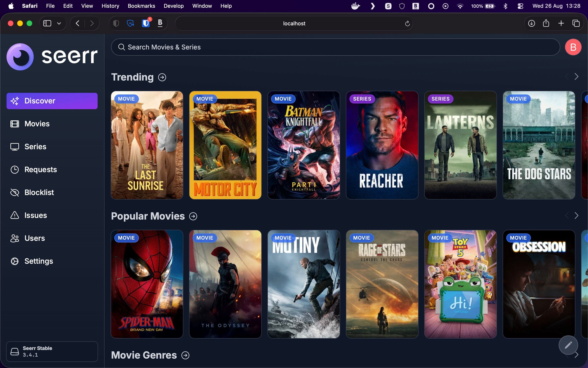Click the Search Movies & Series field

335,47
